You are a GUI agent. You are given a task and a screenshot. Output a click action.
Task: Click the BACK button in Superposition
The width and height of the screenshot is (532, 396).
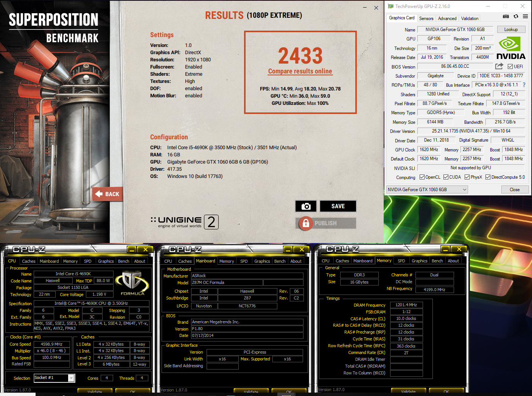coord(107,194)
